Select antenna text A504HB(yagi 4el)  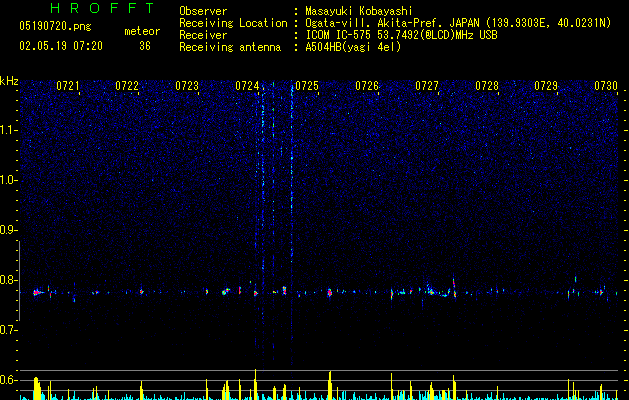(353, 47)
